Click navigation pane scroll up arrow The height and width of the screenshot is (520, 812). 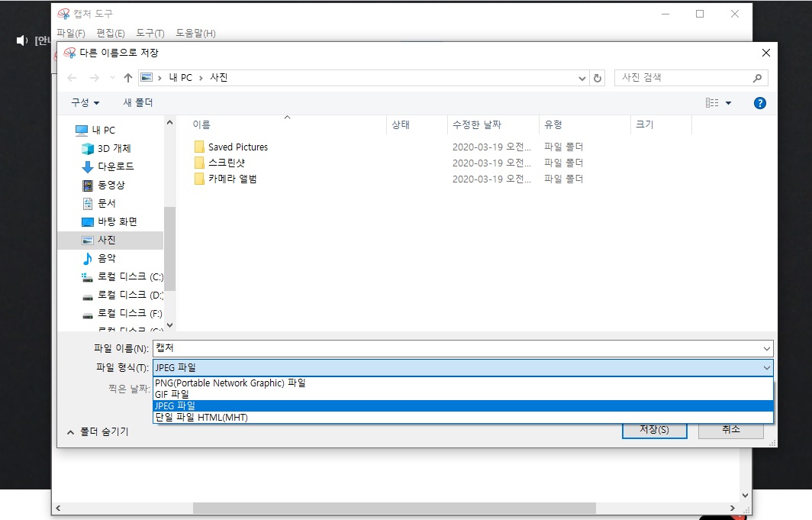point(170,123)
